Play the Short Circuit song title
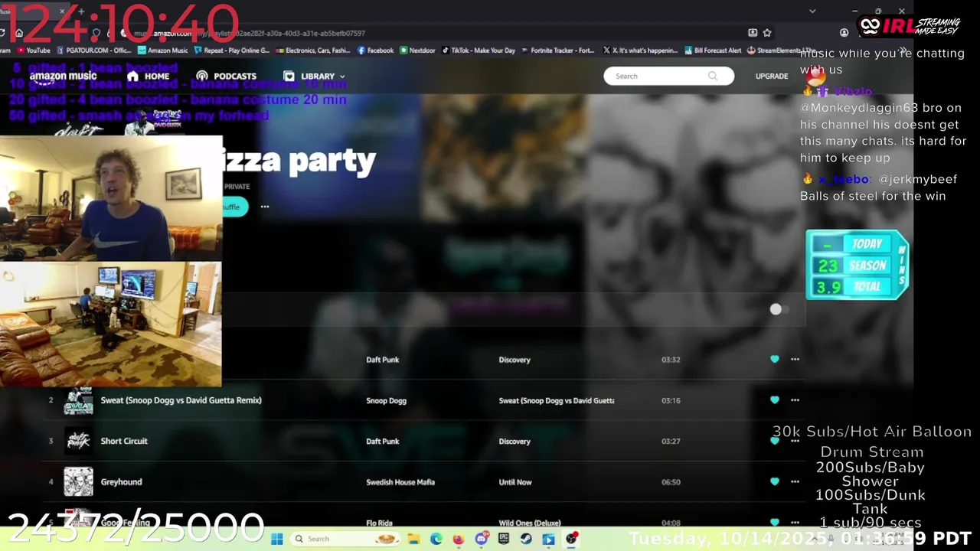Viewport: 980px width, 551px height. 124,441
